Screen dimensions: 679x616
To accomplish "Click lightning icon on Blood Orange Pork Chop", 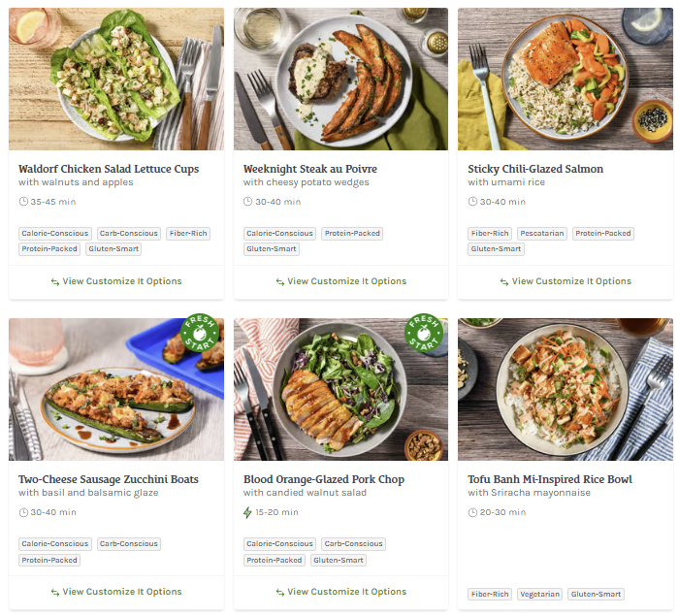I will (247, 512).
